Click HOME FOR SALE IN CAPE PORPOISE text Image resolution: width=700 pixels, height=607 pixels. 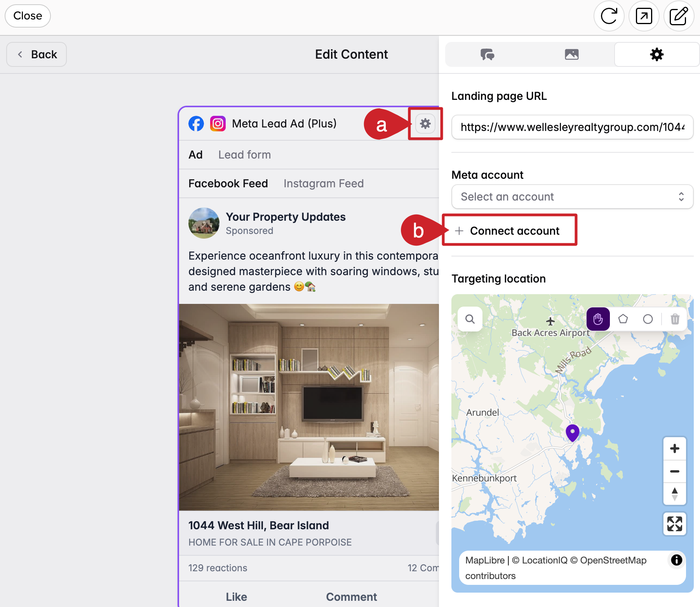(270, 542)
